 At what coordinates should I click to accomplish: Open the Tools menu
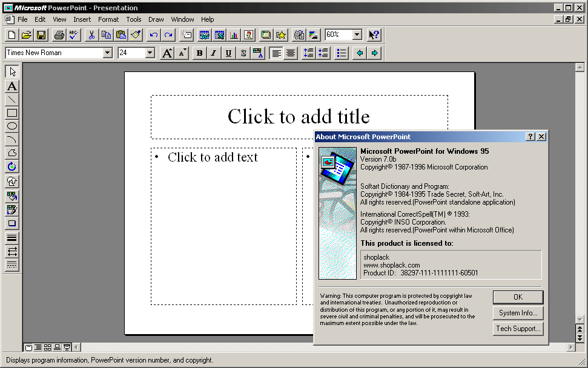[x=133, y=19]
